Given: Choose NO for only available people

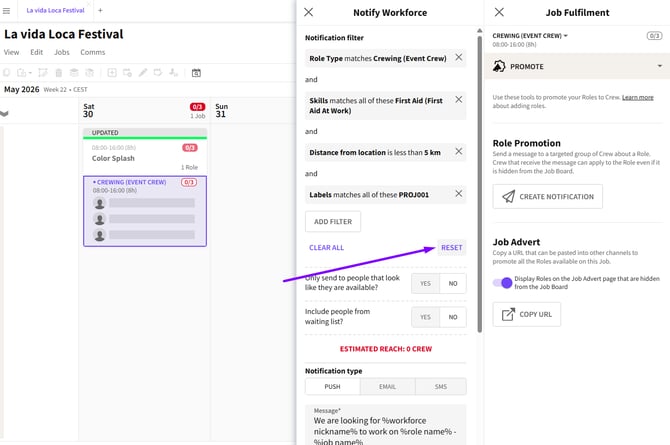Looking at the screenshot, I should (x=453, y=283).
